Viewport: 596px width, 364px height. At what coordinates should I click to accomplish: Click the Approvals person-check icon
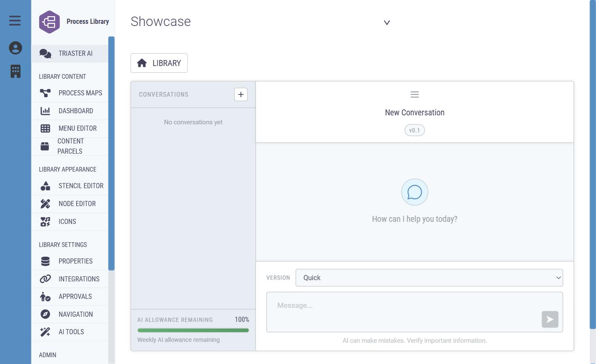coord(45,296)
